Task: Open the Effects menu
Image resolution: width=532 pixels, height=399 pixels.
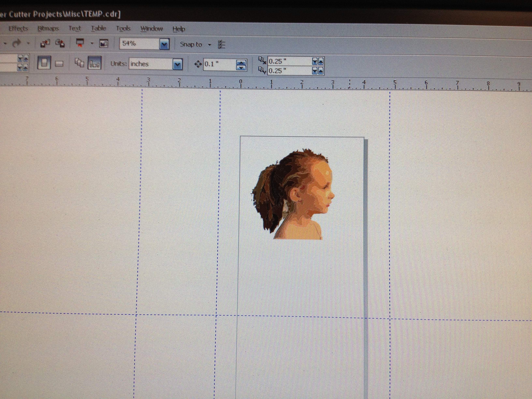Action: point(18,29)
